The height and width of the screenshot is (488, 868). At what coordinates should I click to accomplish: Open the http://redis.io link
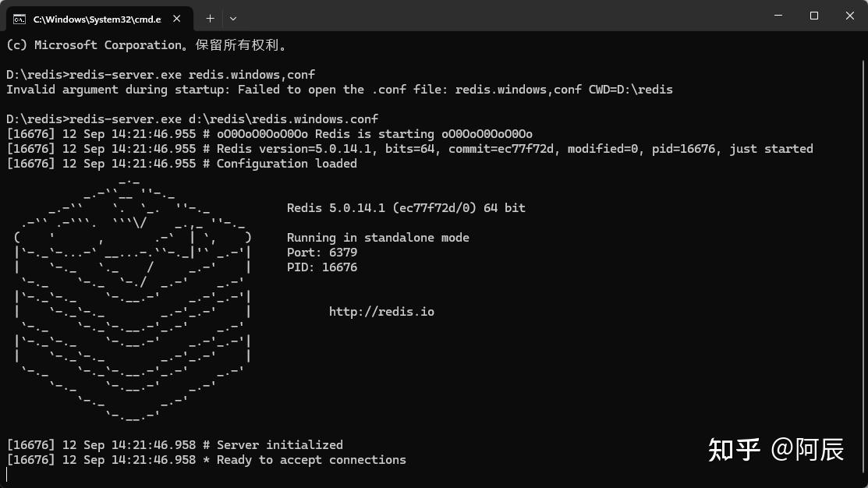pos(381,312)
